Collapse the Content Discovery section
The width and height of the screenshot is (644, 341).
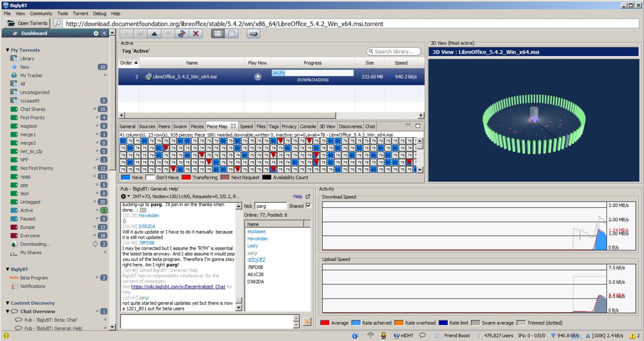pos(7,303)
